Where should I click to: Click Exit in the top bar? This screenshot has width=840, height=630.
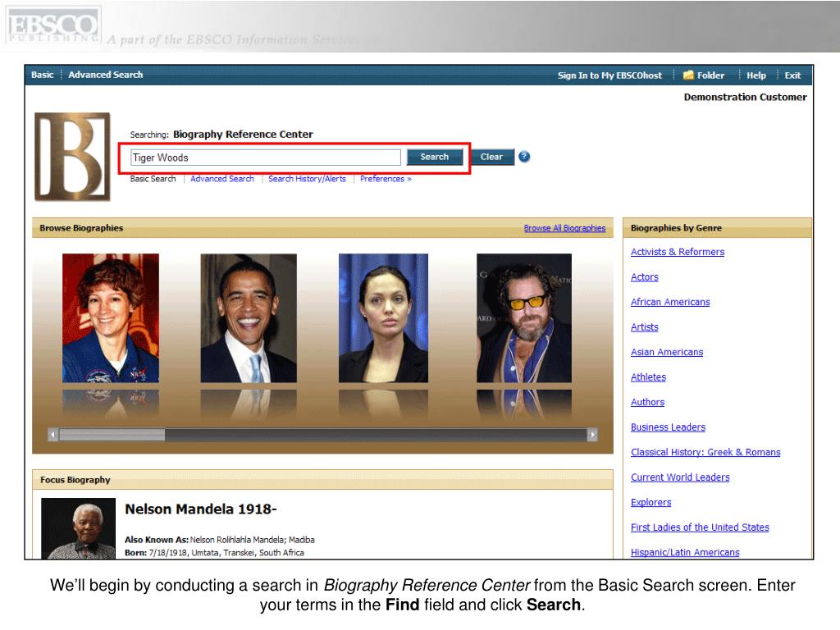pyautogui.click(x=792, y=75)
